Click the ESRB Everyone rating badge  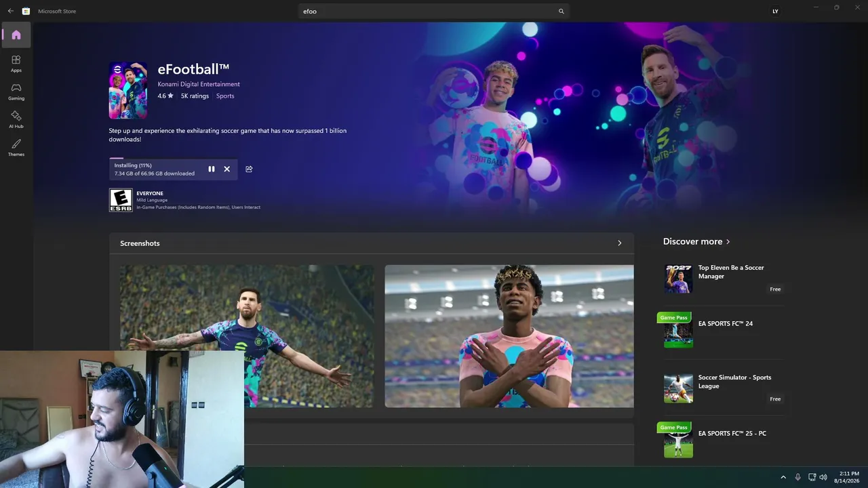tap(121, 200)
